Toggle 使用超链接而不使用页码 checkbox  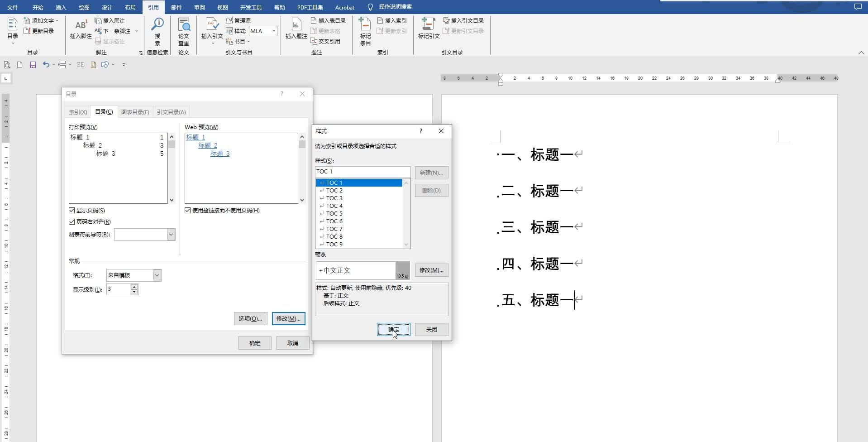[187, 211]
